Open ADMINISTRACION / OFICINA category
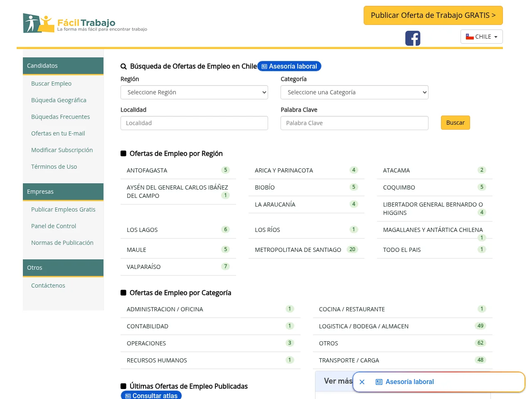The image size is (532, 399). [x=210, y=309]
